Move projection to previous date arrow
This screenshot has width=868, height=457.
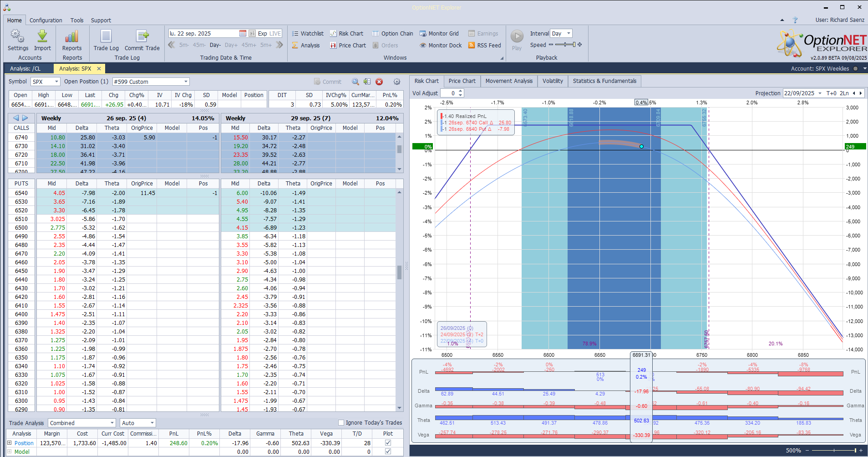tap(854, 93)
